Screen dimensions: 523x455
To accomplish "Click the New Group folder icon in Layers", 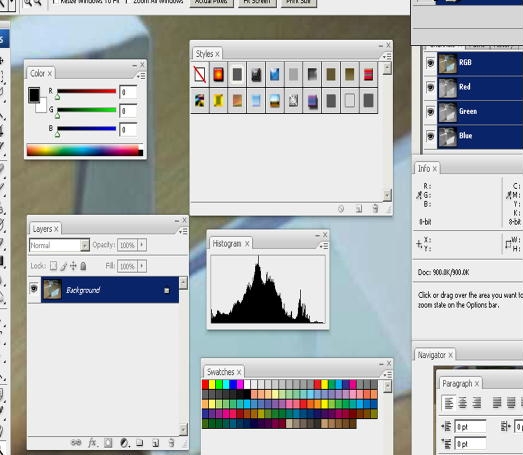I will (140, 443).
